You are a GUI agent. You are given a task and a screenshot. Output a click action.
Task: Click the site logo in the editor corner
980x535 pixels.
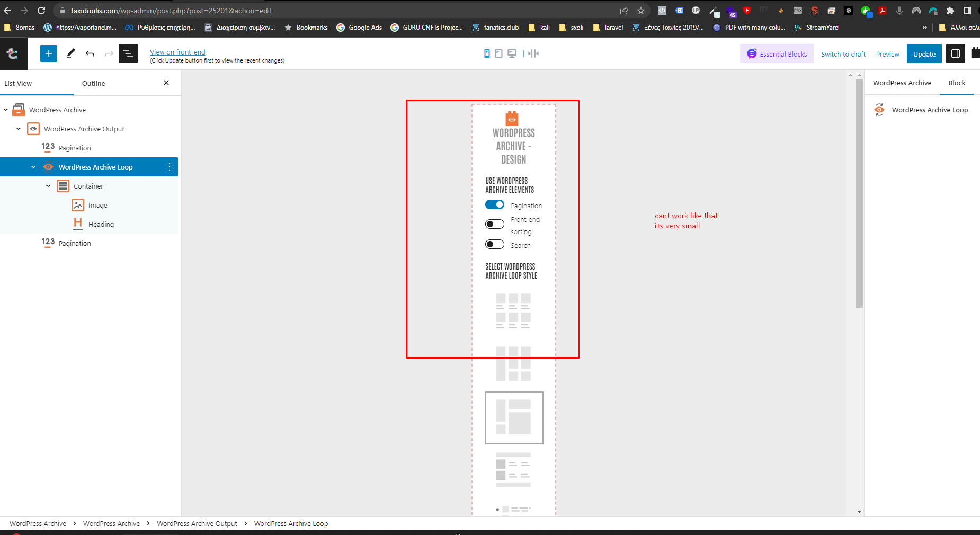click(13, 53)
